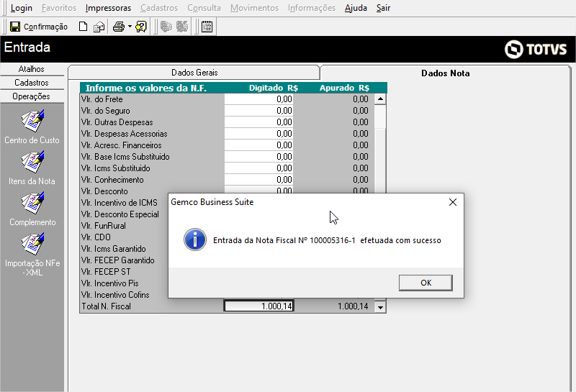Viewport: 576px width, 392px height.
Task: Click the Gemco Business Suite dialog title
Action: pyautogui.click(x=212, y=202)
